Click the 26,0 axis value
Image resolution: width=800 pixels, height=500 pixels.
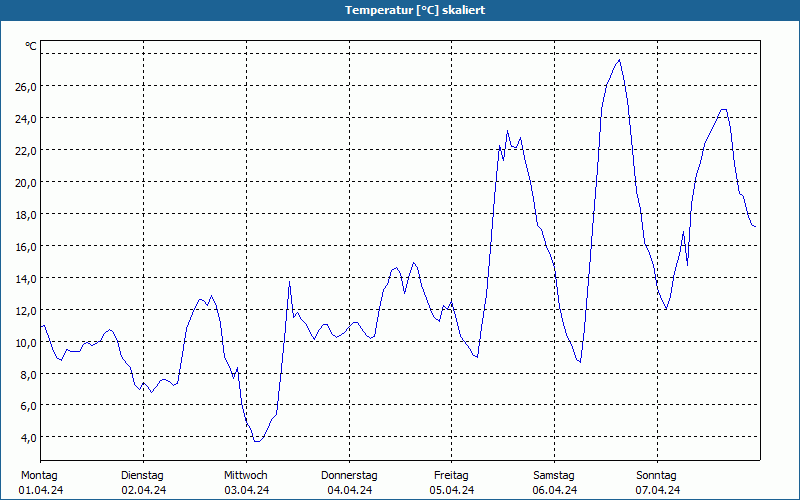(x=26, y=87)
